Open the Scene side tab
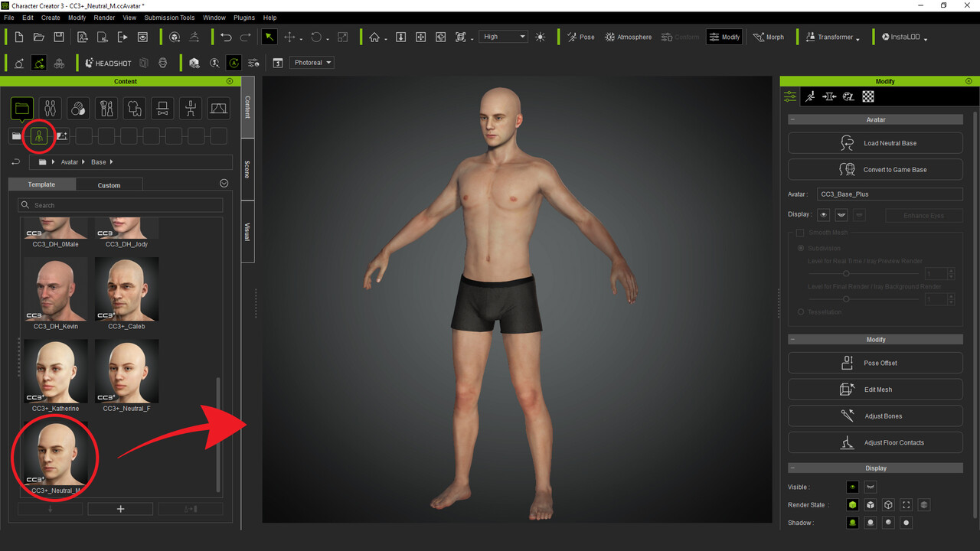This screenshot has height=551, width=980. (247, 170)
